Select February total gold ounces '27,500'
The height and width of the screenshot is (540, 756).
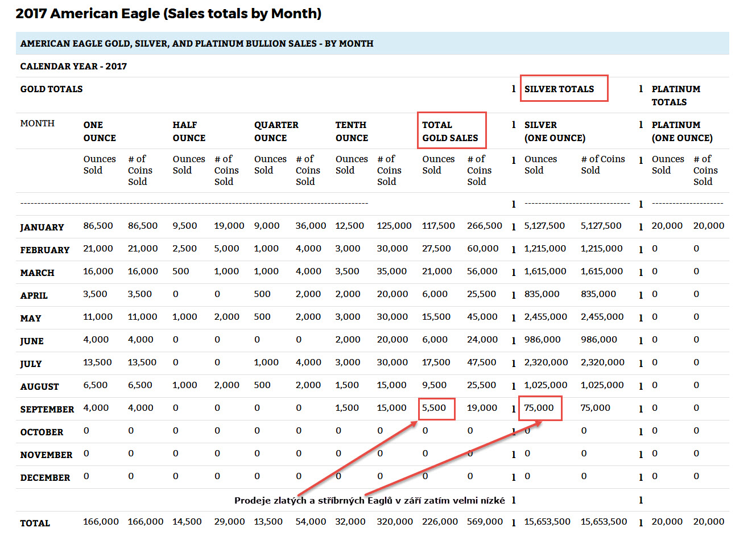(x=436, y=249)
